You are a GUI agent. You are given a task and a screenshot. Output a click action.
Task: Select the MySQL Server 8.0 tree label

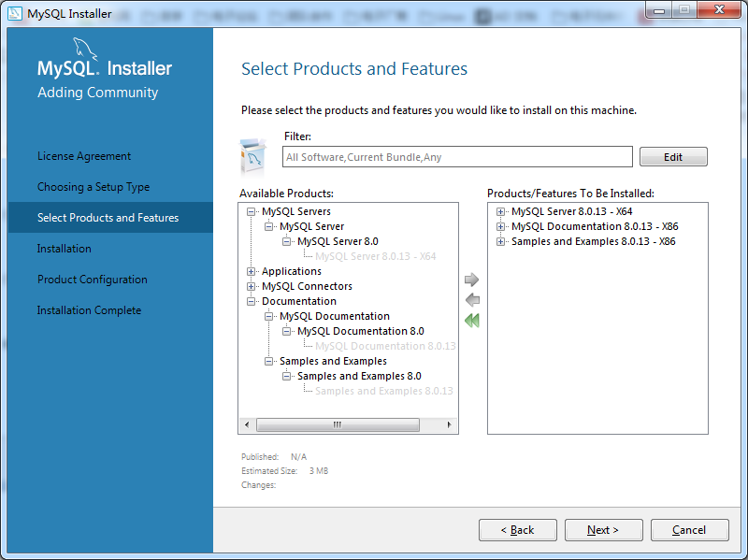[338, 241]
